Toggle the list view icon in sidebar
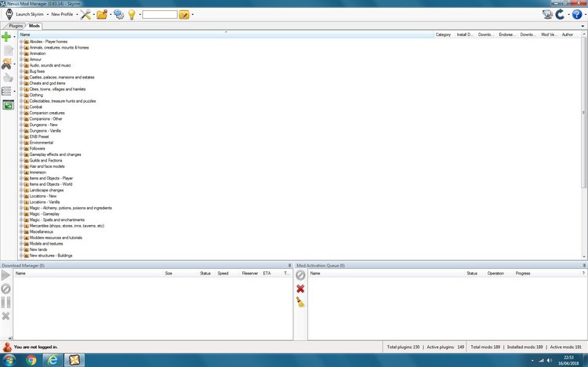 6,91
